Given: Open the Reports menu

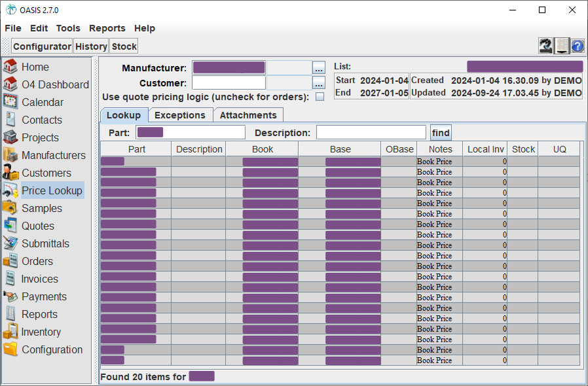Looking at the screenshot, I should (x=107, y=28).
